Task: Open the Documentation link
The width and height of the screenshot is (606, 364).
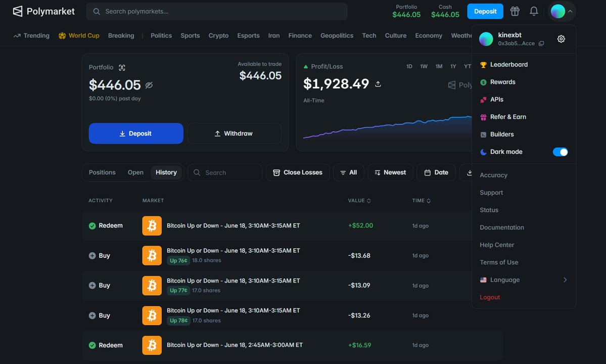Action: coord(502,227)
